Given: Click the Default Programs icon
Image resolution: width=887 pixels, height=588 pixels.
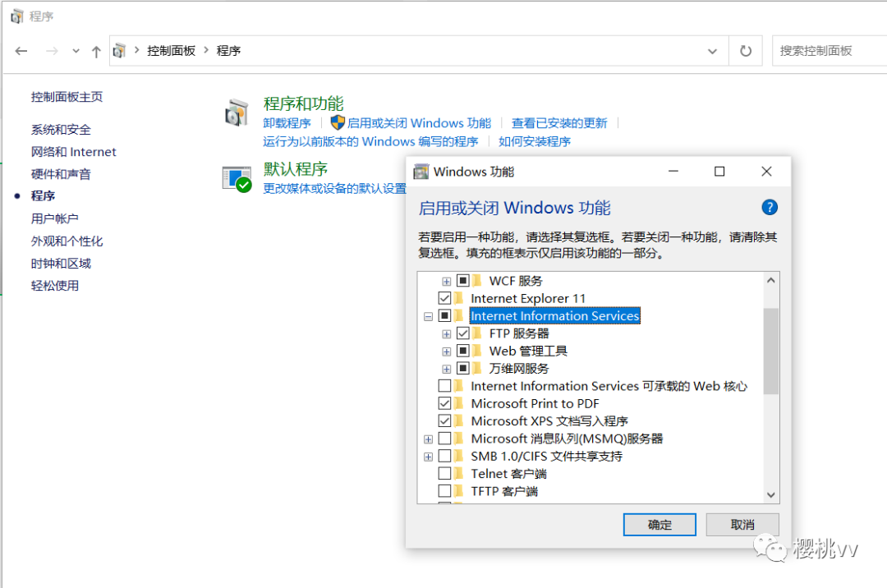Looking at the screenshot, I should click(x=237, y=178).
